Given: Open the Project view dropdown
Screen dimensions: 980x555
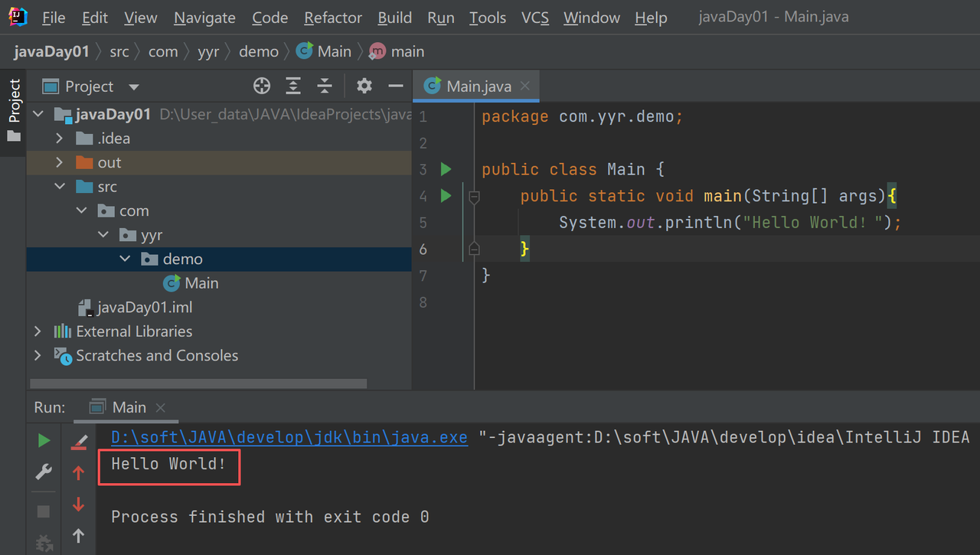Looking at the screenshot, I should click(134, 87).
